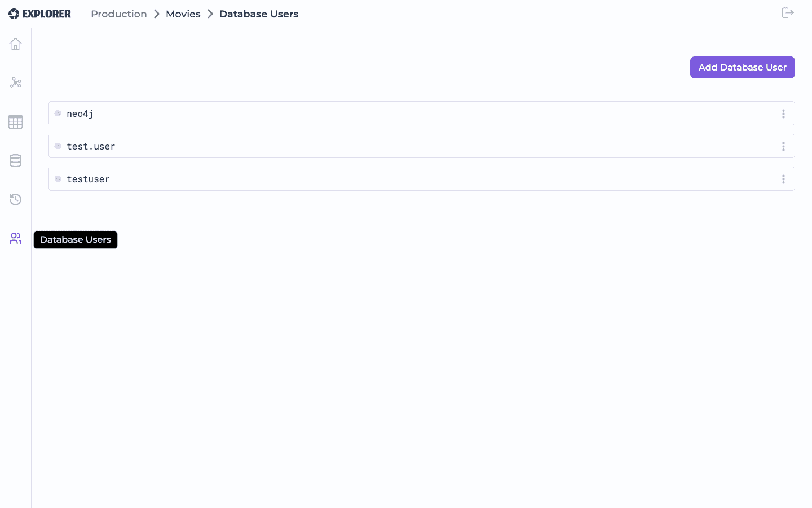
Task: Select the neo4j user row
Action: (x=422, y=113)
